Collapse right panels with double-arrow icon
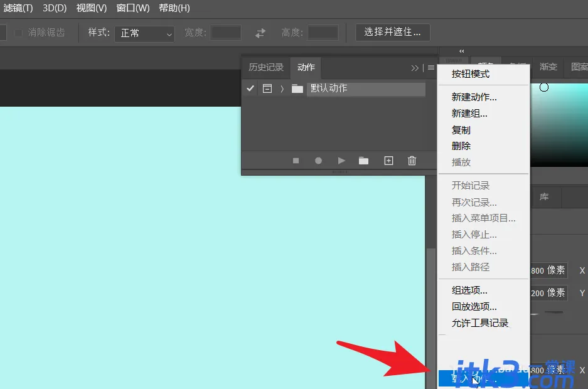Image resolution: width=588 pixels, height=389 pixels. [462, 51]
